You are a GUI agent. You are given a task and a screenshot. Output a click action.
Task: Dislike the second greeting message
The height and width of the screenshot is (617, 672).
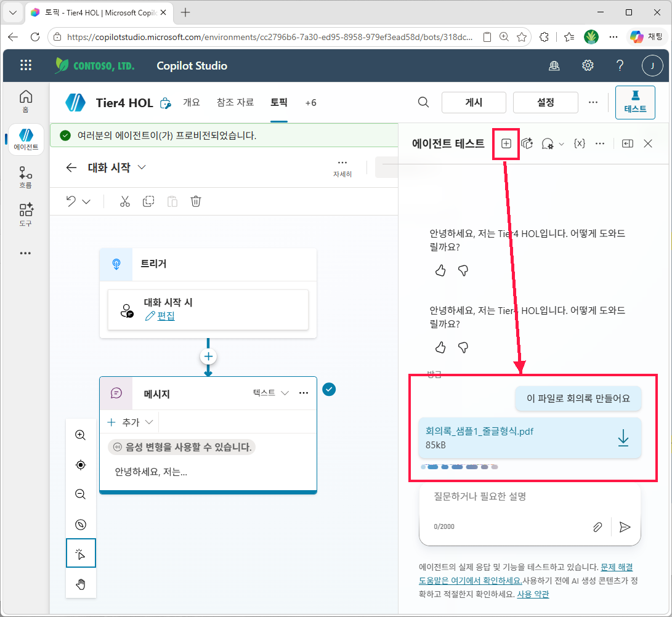[463, 347]
